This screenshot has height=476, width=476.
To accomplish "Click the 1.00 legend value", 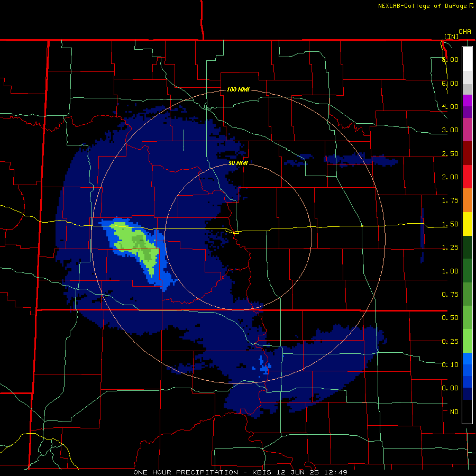I will (x=450, y=271).
